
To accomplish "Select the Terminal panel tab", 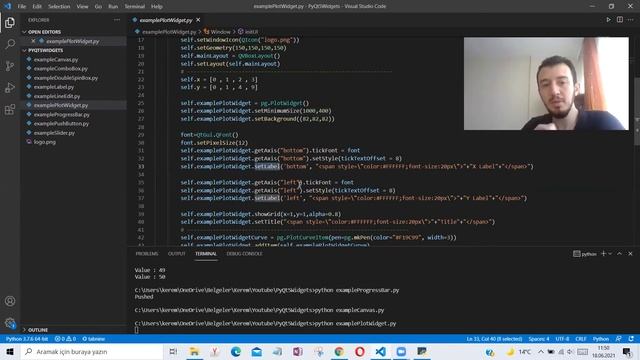I will click(x=206, y=253).
